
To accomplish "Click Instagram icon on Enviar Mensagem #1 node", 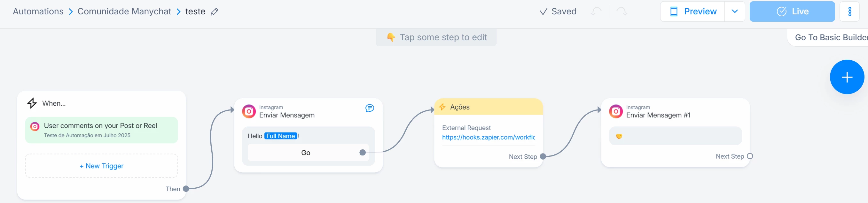I will 616,111.
